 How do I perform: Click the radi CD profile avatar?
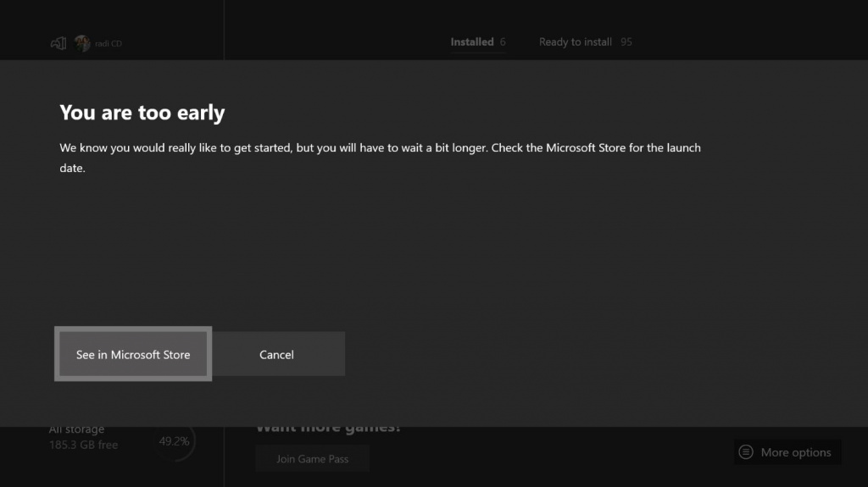click(x=82, y=43)
